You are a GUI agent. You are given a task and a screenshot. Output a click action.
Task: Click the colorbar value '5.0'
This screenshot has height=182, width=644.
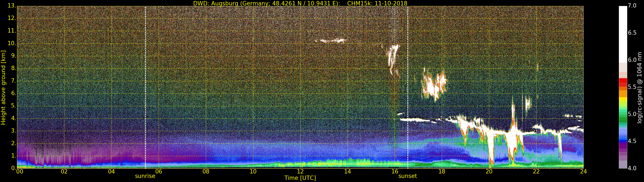(632, 114)
